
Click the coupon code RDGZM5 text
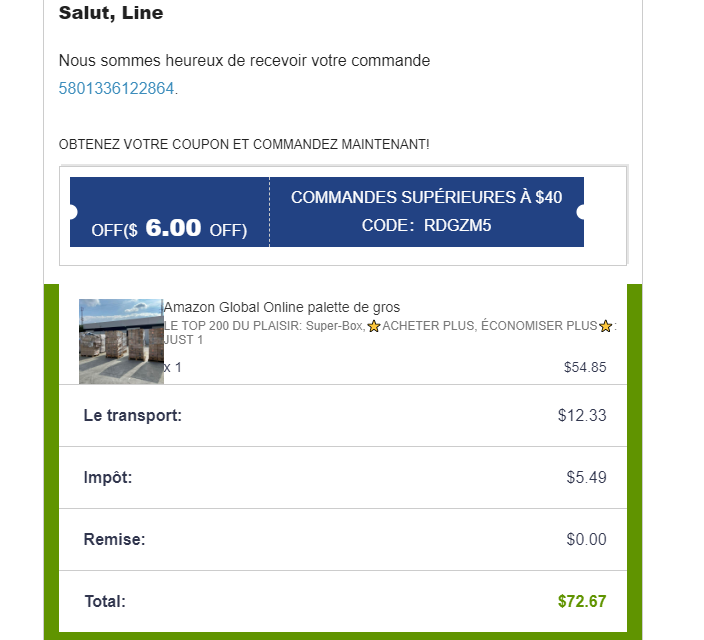click(x=458, y=226)
